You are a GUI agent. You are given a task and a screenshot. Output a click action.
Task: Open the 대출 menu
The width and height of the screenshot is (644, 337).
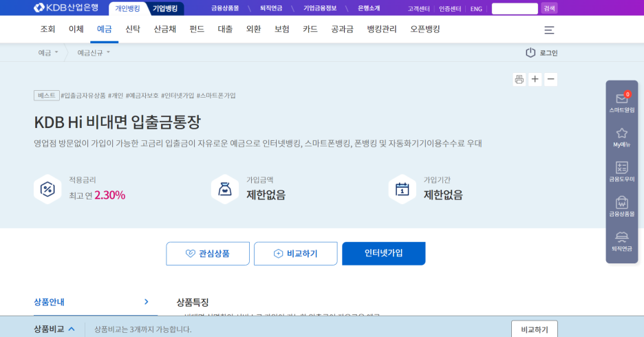[225, 29]
